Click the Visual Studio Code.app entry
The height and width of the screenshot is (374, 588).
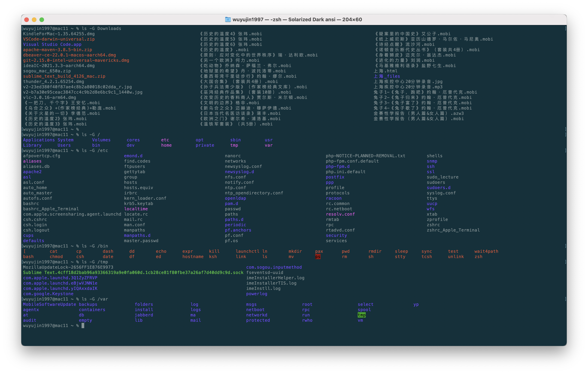coord(52,44)
